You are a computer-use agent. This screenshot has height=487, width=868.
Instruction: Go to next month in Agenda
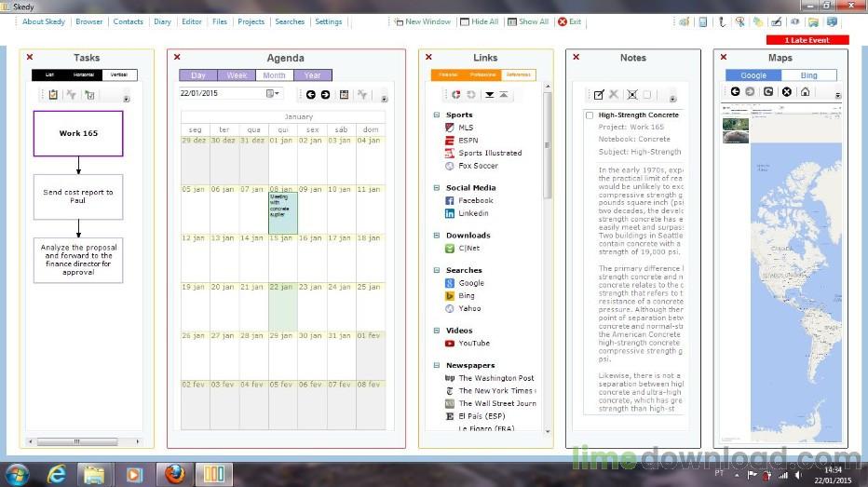326,95
